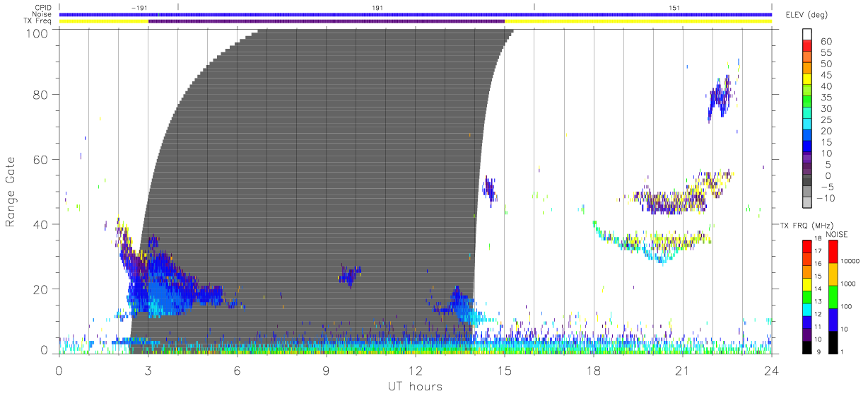This screenshot has height=401, width=868.
Task: Click the black bottom segment of TX FRQ colorbar
Action: (807, 347)
